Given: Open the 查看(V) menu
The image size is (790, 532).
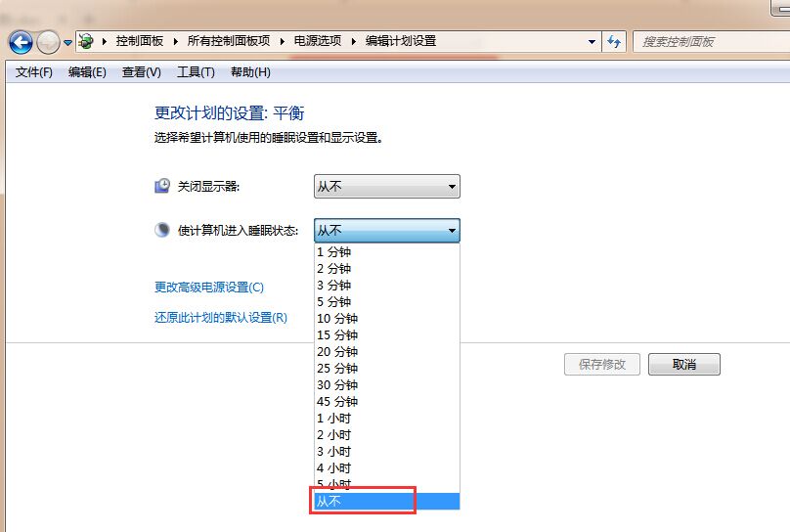Looking at the screenshot, I should pos(141,72).
